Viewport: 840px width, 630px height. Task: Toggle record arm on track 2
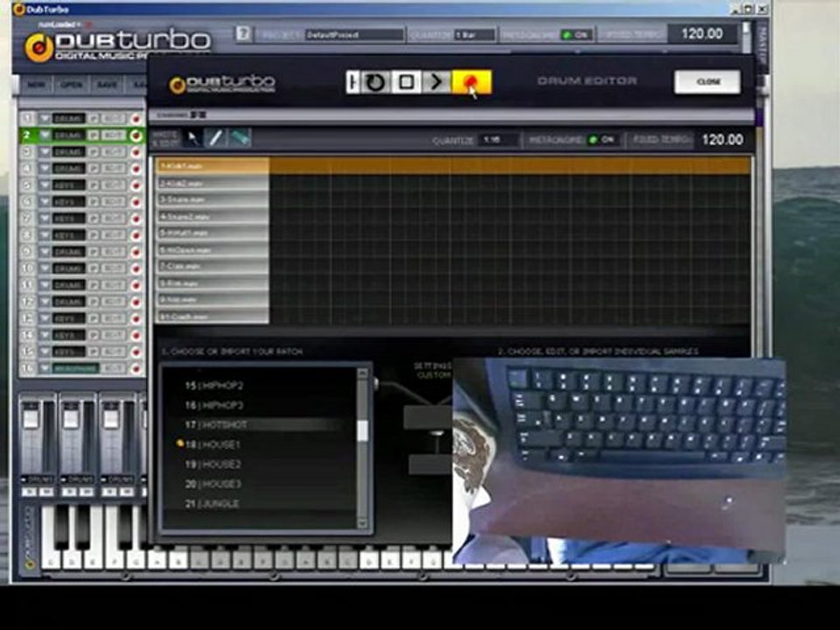tap(136, 136)
